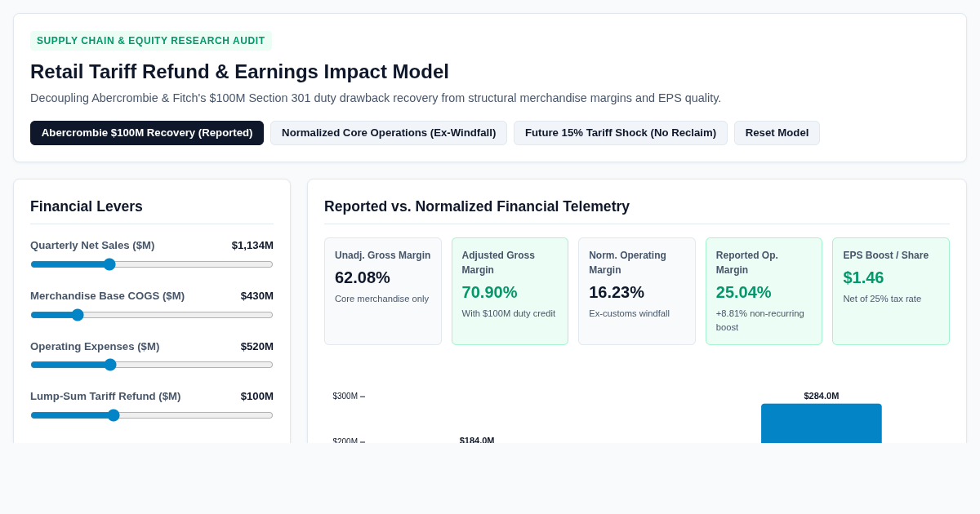Click the Financial Levers heading

point(87,206)
